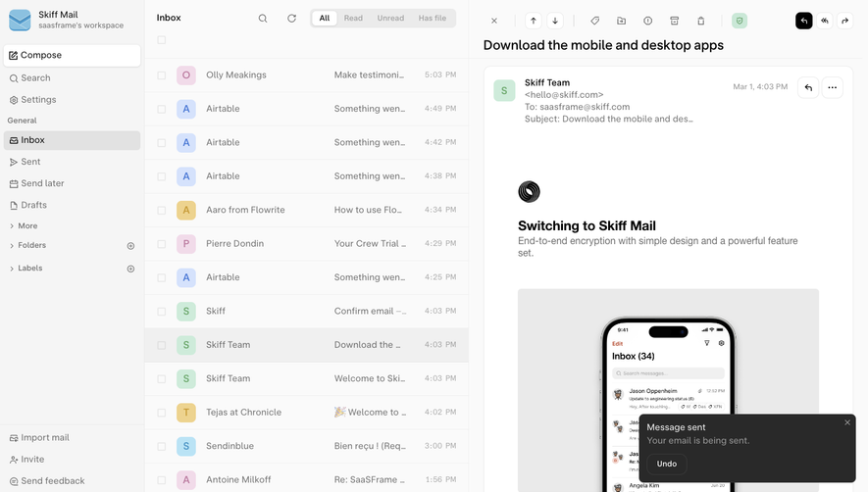
Task: Click the Skiff Mail logo
Action: coord(20,20)
